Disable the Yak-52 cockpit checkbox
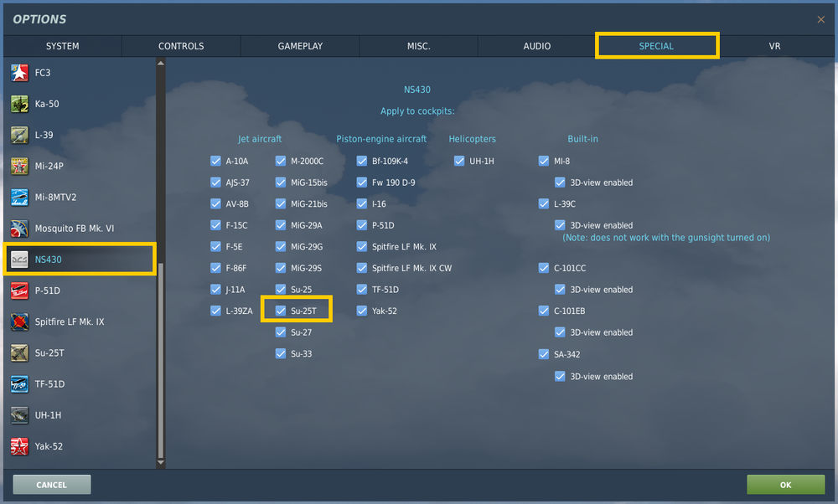838x504 pixels. click(362, 311)
